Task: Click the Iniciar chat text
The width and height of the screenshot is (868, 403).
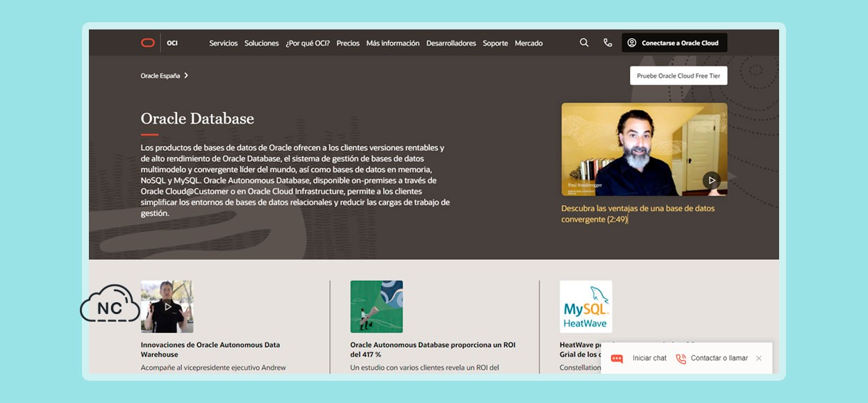Action: click(649, 359)
